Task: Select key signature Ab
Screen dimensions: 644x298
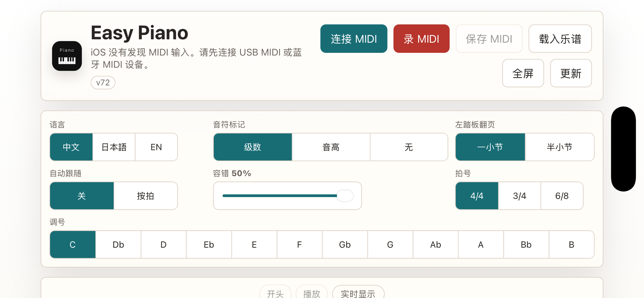Action: [436, 244]
